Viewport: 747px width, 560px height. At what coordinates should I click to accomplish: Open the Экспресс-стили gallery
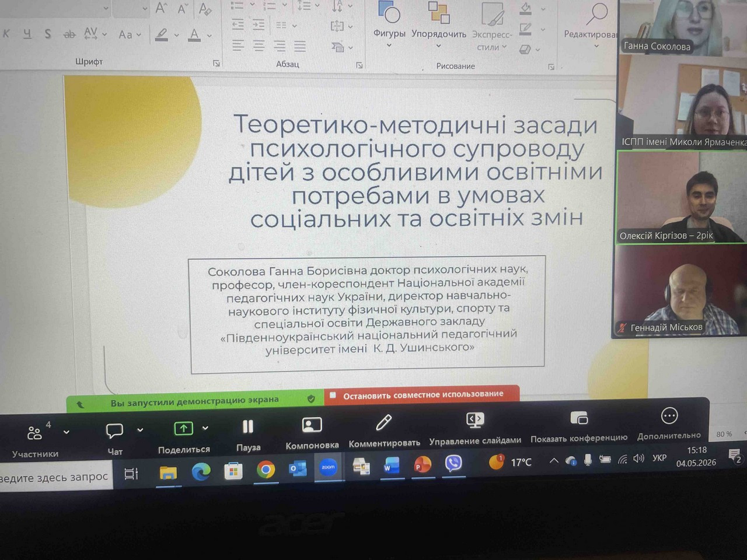[492, 26]
